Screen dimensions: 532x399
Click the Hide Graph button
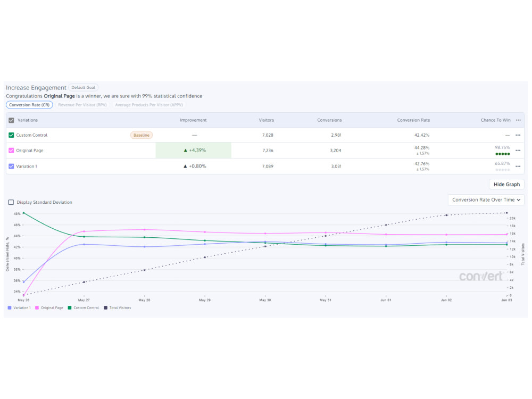pyautogui.click(x=506, y=184)
